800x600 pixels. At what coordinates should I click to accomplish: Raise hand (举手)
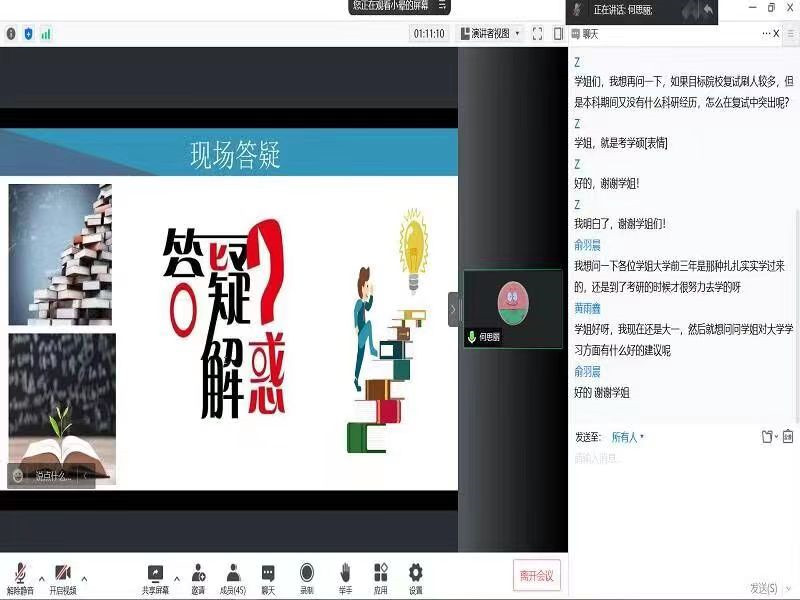[345, 576]
